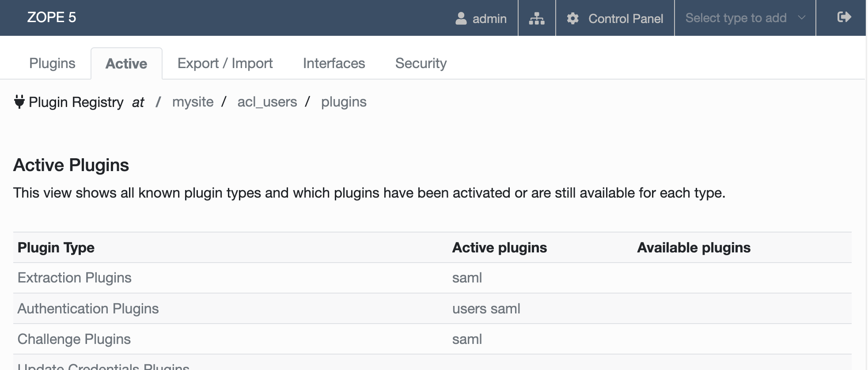
Task: Click saml in Challenge Plugins row
Action: click(467, 339)
